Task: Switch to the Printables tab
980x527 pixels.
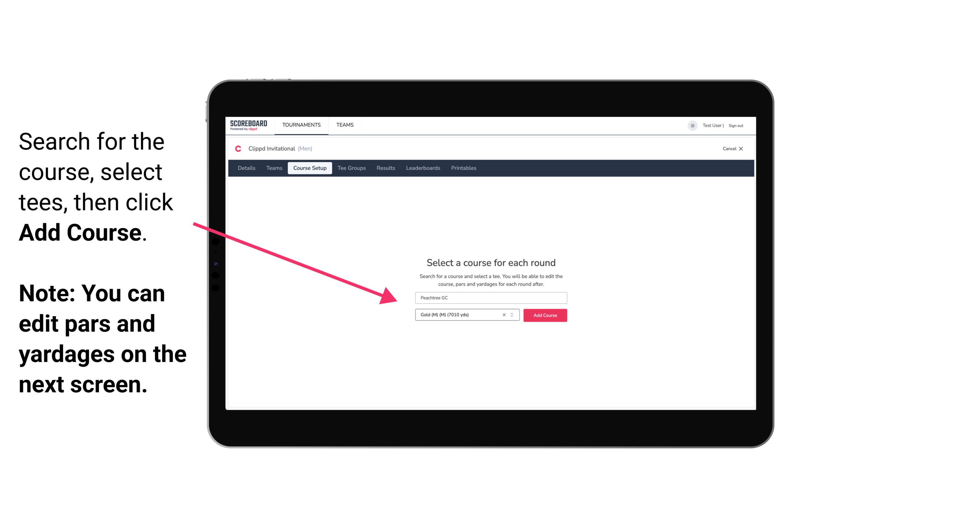Action: (x=463, y=168)
